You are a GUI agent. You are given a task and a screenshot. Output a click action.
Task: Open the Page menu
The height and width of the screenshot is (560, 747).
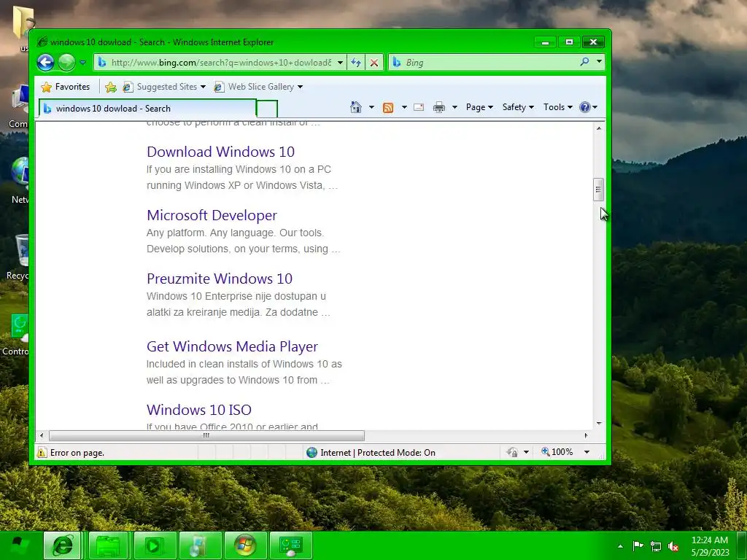pyautogui.click(x=479, y=107)
